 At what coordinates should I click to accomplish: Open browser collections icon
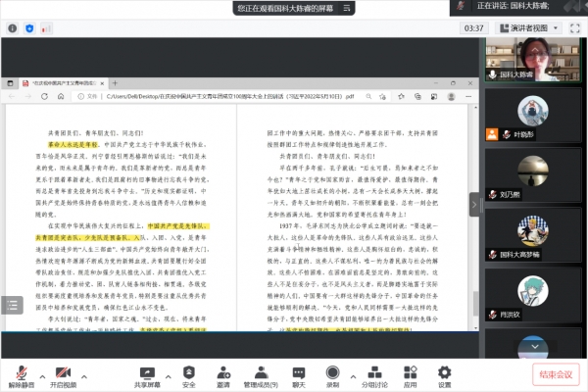pyautogui.click(x=417, y=96)
